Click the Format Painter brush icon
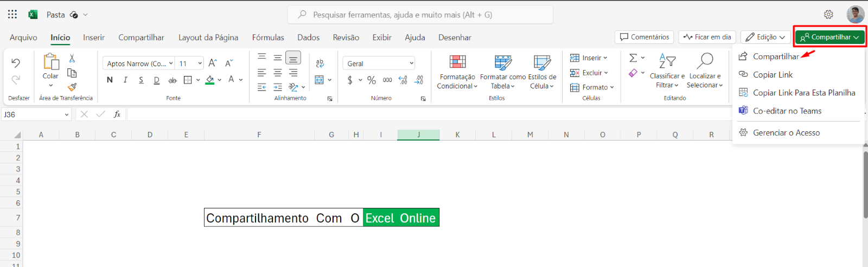 (72, 87)
